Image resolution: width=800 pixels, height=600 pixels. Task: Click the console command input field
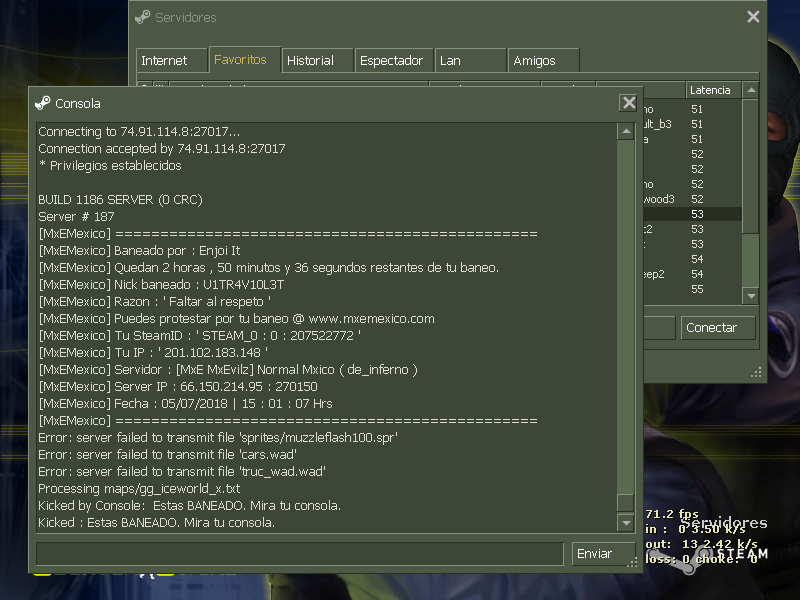(299, 554)
